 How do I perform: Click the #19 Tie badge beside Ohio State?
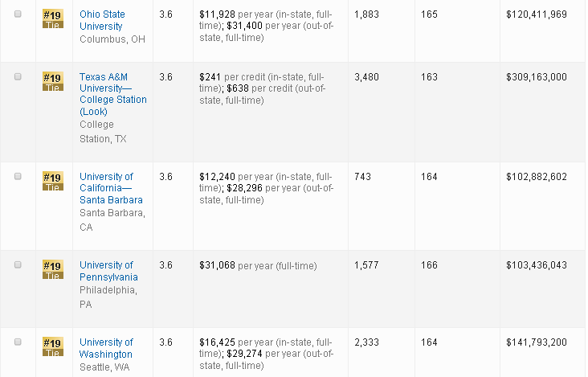[x=52, y=19]
